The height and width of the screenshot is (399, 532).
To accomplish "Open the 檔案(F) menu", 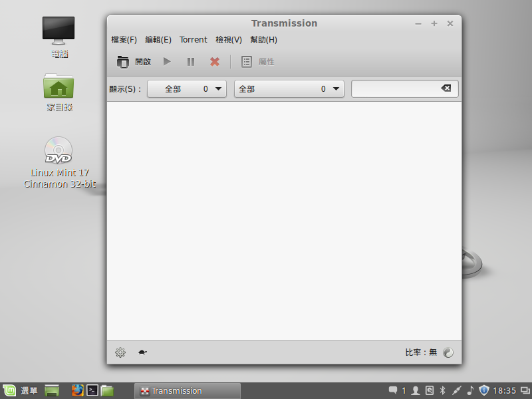I will [x=124, y=40].
